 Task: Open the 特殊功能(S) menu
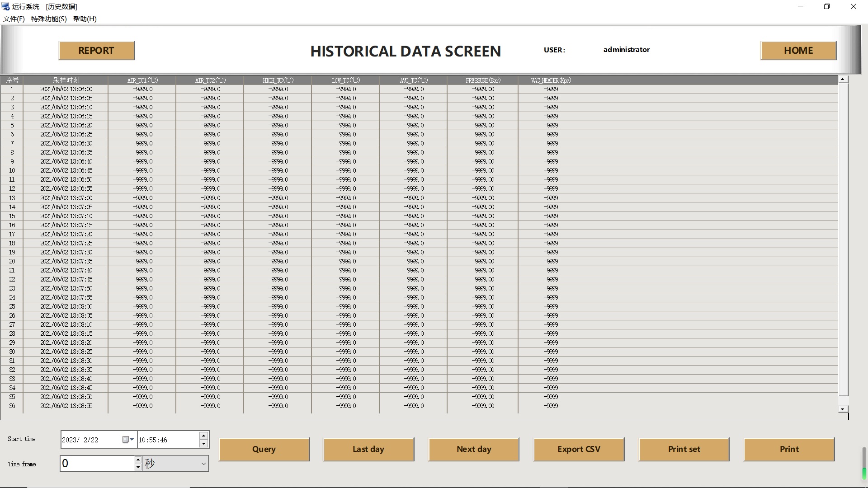coord(49,19)
